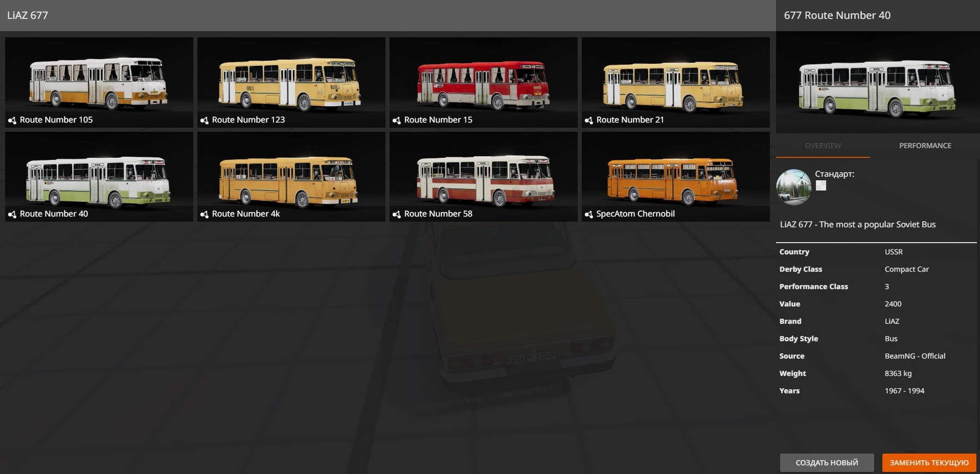Image resolution: width=980 pixels, height=474 pixels.
Task: Pick the Route Number 58 bus thumbnail
Action: 483,177
